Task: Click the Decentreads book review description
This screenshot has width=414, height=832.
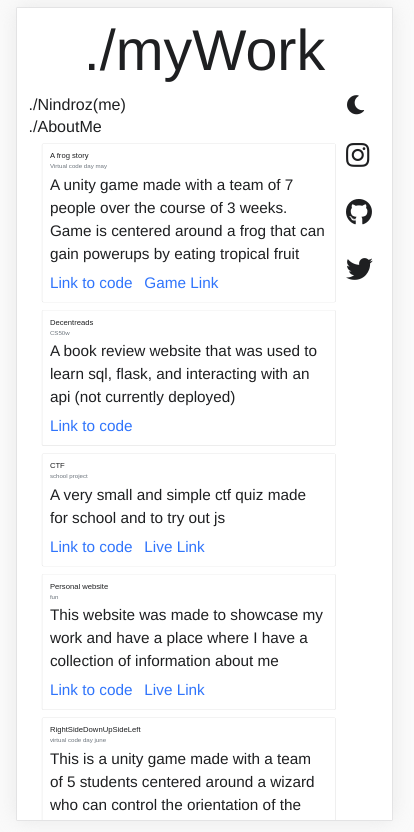Action: coord(184,374)
